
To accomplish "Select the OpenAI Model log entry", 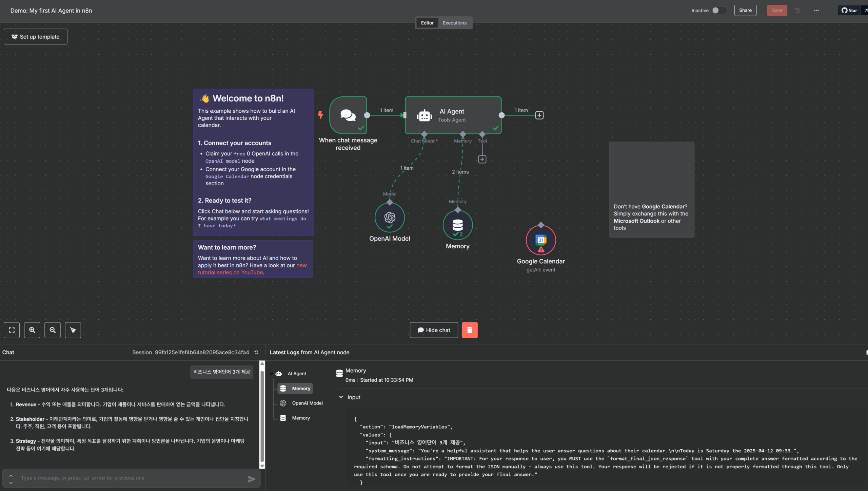I will pyautogui.click(x=301, y=403).
